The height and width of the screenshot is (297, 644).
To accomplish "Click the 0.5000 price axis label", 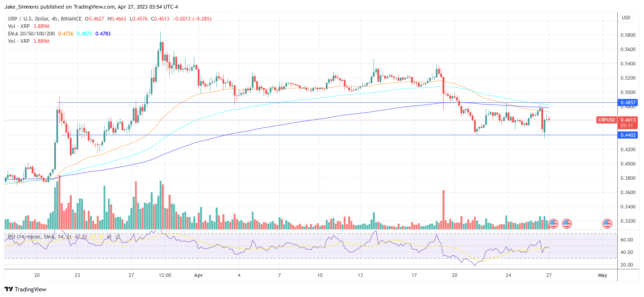I will (628, 92).
